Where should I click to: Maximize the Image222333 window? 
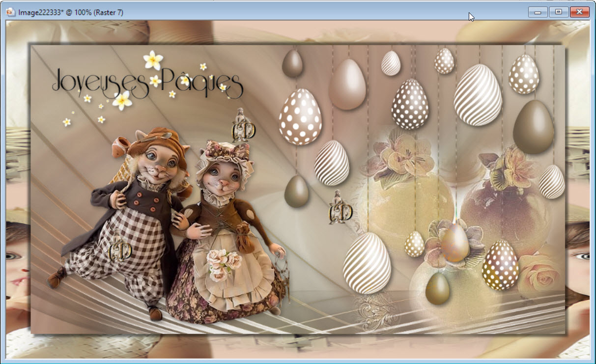tap(559, 12)
